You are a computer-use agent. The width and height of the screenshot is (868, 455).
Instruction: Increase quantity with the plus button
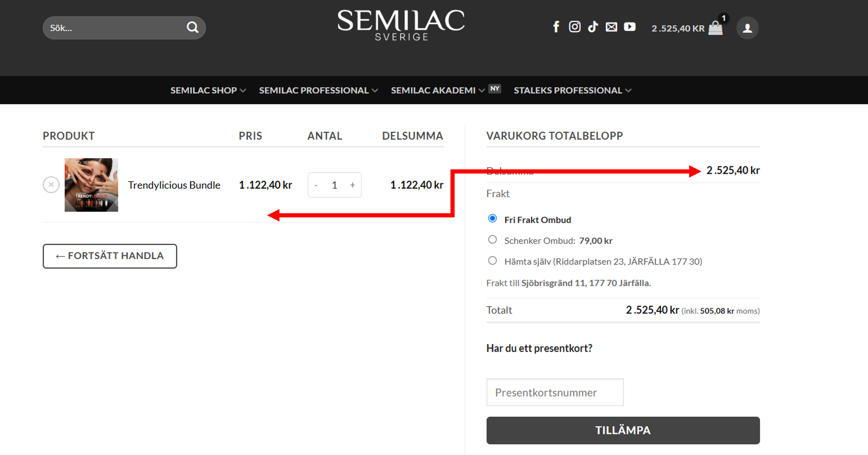[x=353, y=185]
